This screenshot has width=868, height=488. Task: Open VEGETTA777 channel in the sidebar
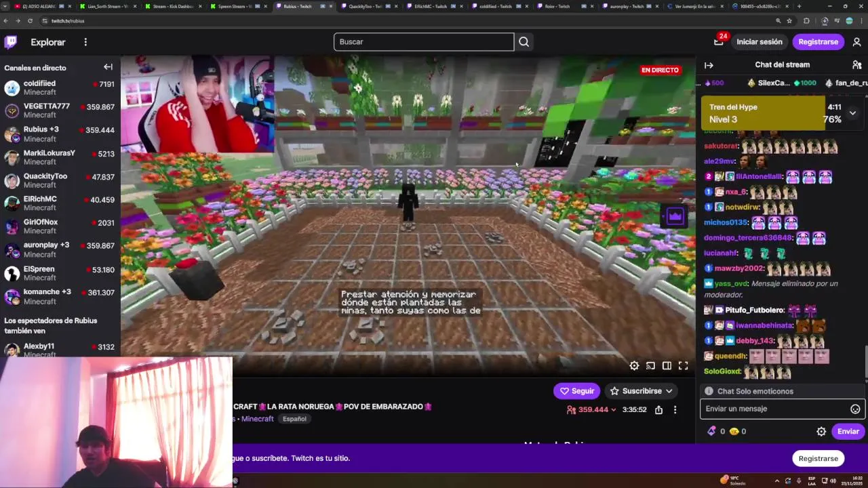coord(60,110)
